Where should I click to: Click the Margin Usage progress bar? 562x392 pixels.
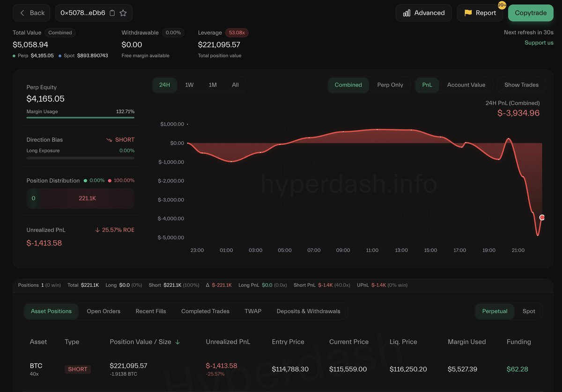point(81,117)
